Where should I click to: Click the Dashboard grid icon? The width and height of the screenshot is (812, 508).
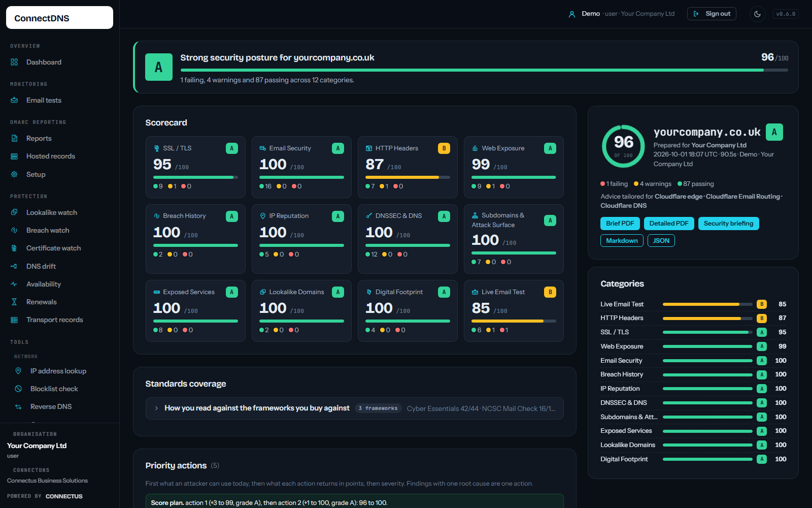tap(14, 62)
